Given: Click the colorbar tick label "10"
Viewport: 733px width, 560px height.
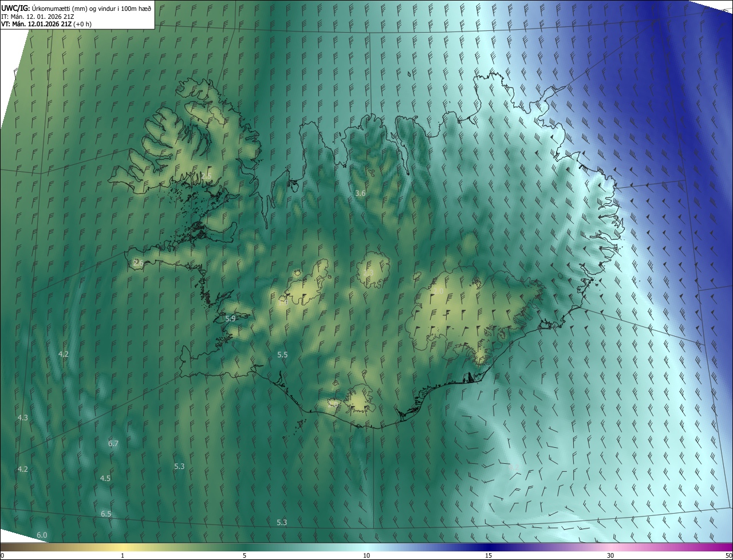Looking at the screenshot, I should tap(366, 555).
